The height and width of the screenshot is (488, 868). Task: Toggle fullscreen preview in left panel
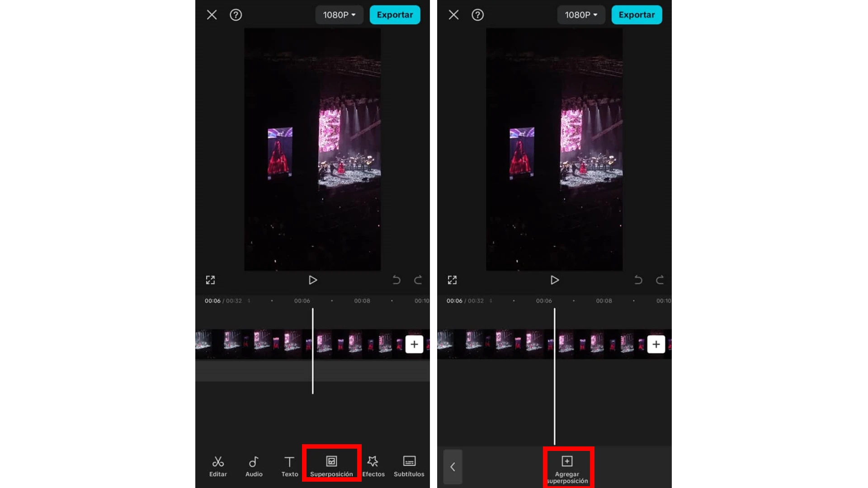(210, 280)
